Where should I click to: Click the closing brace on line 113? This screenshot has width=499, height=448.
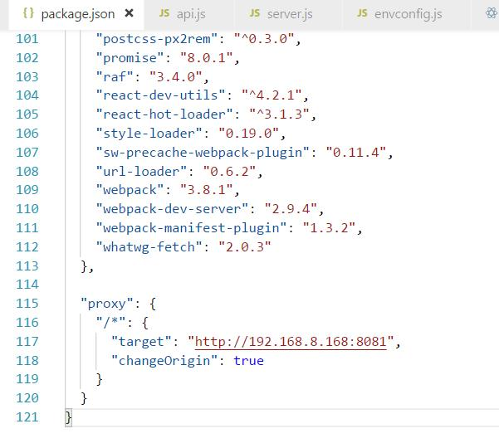click(x=85, y=266)
